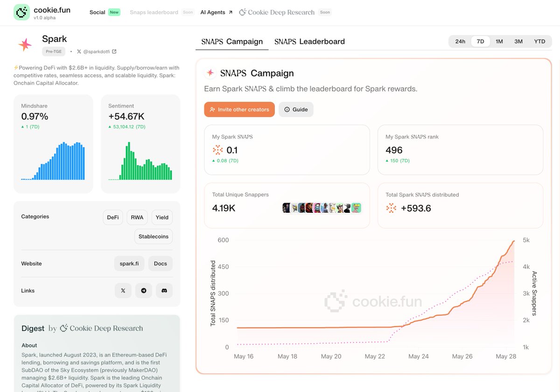This screenshot has width=560, height=392.
Task: Open the Snaps leaderboard nav item
Action: [154, 13]
